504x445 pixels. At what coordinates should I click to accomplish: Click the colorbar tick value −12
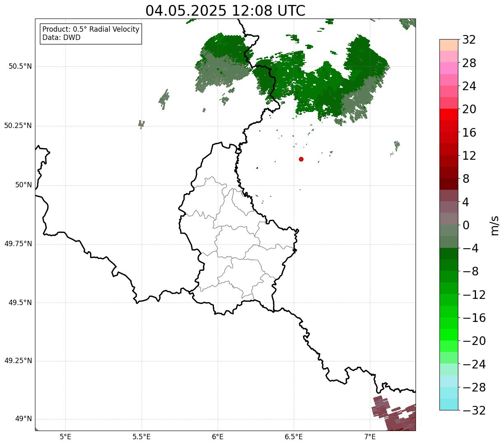tap(474, 295)
